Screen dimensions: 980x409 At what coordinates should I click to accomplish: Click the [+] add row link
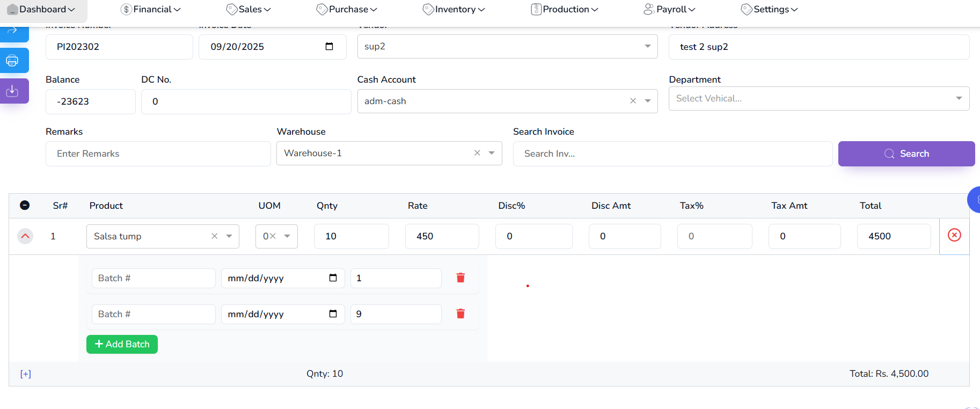point(26,374)
